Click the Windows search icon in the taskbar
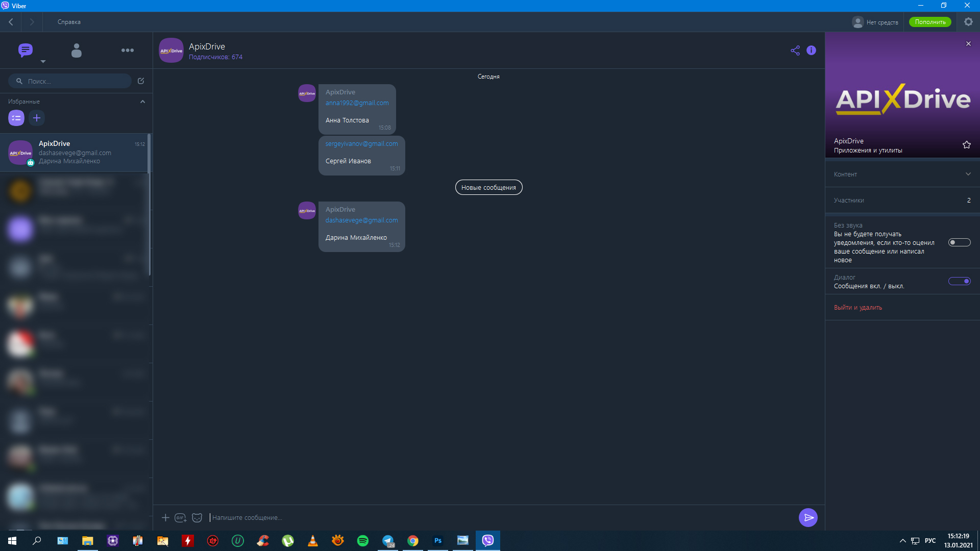Screen dimensions: 980x551 click(x=37, y=541)
